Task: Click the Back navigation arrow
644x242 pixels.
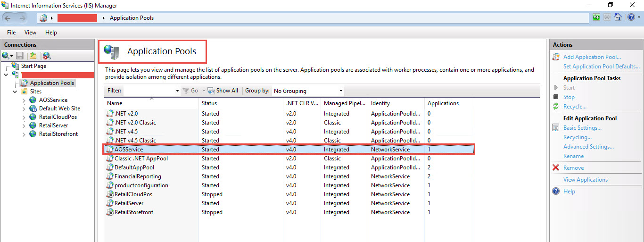Action: (x=8, y=18)
